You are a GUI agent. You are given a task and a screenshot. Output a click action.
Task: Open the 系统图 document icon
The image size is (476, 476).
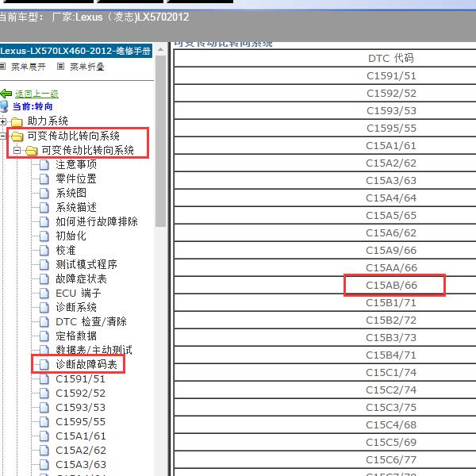(44, 194)
